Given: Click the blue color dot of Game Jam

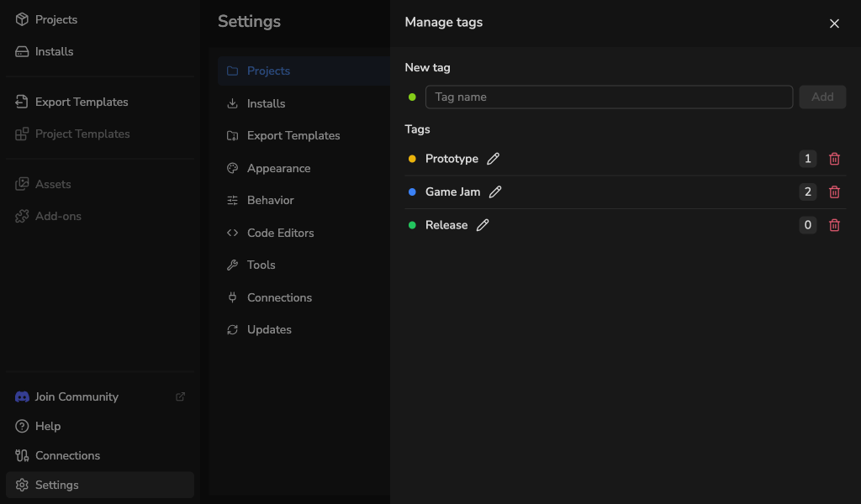Looking at the screenshot, I should click(412, 192).
